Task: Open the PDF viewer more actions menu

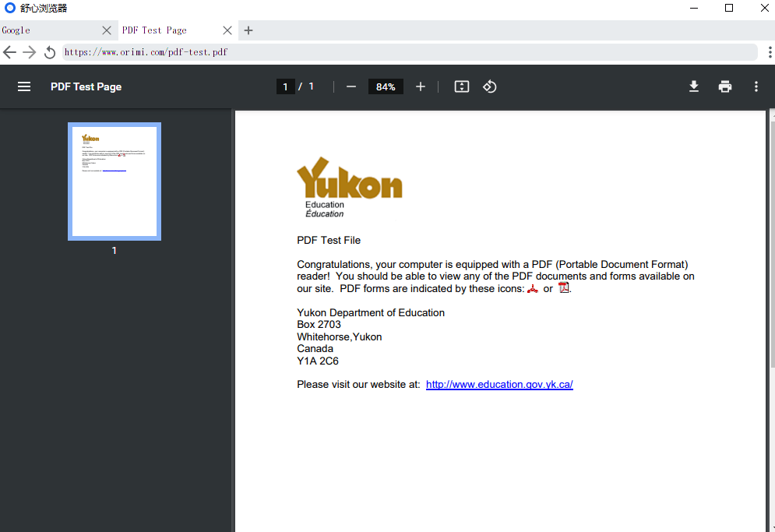Action: 756,87
